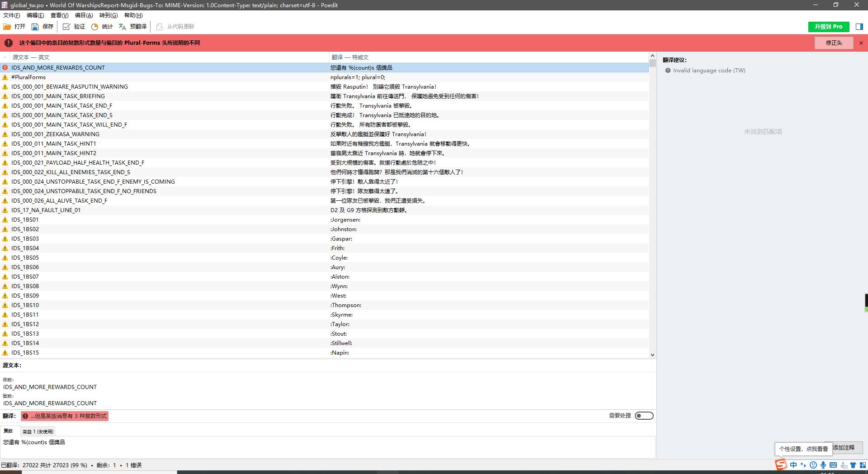Sort by the 翻译 — 特威文 column header

coord(488,57)
